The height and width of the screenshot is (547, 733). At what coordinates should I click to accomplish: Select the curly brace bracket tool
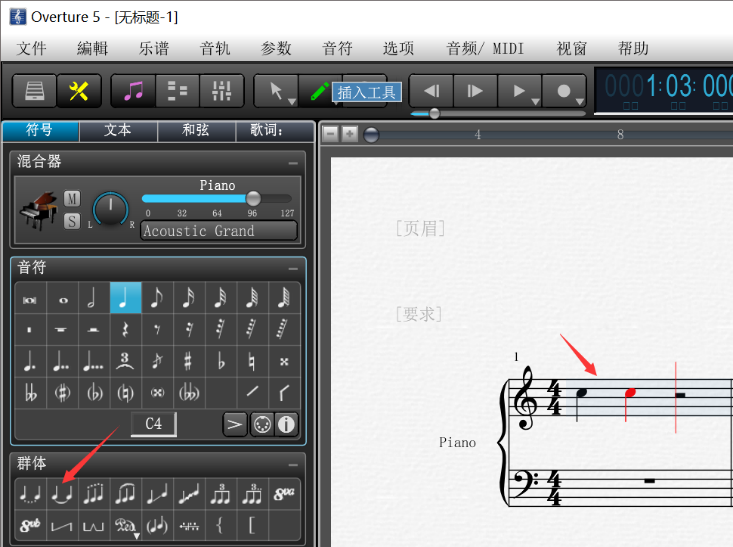tap(221, 525)
